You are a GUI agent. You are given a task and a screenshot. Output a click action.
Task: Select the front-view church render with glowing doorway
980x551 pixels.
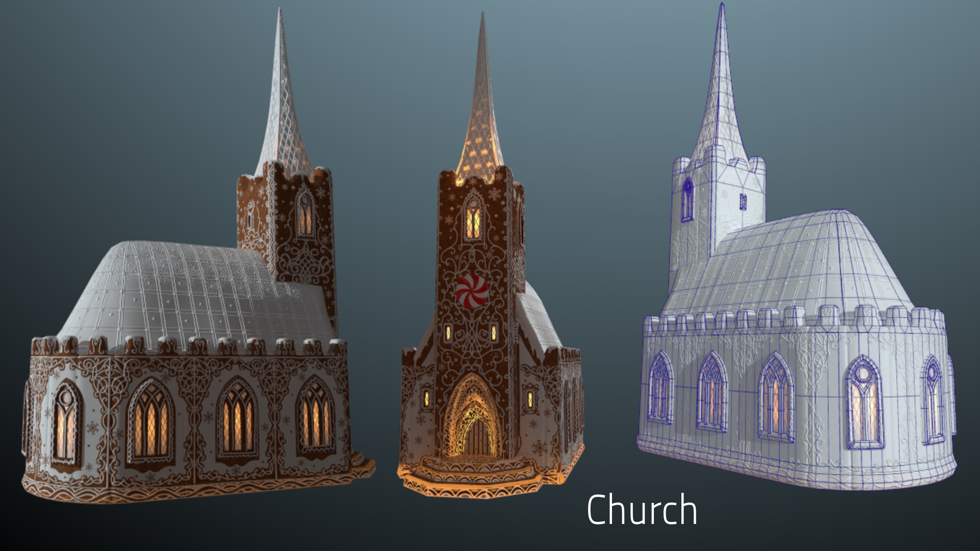tap(491, 255)
